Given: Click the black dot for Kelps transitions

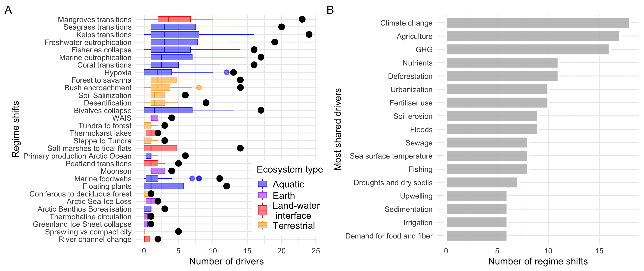Looking at the screenshot, I should (x=309, y=35).
